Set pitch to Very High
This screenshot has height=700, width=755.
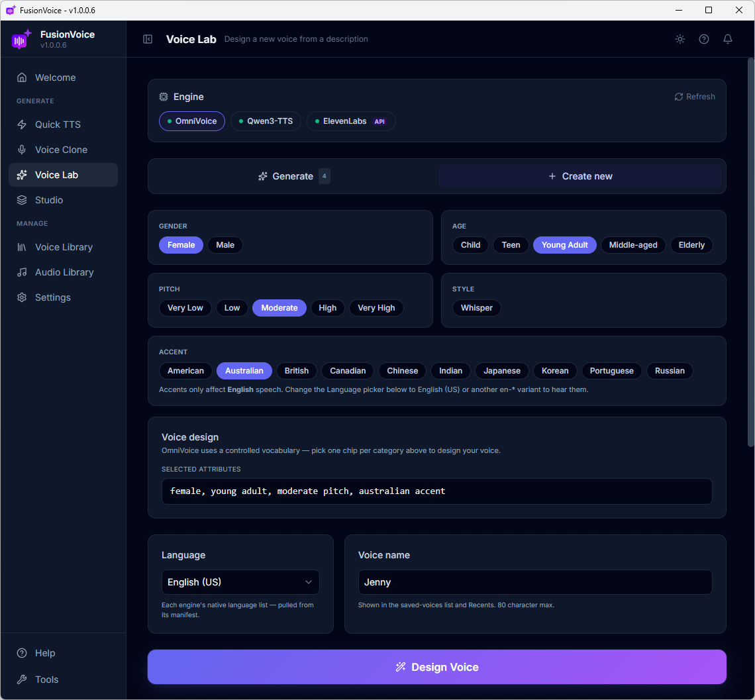coord(376,308)
